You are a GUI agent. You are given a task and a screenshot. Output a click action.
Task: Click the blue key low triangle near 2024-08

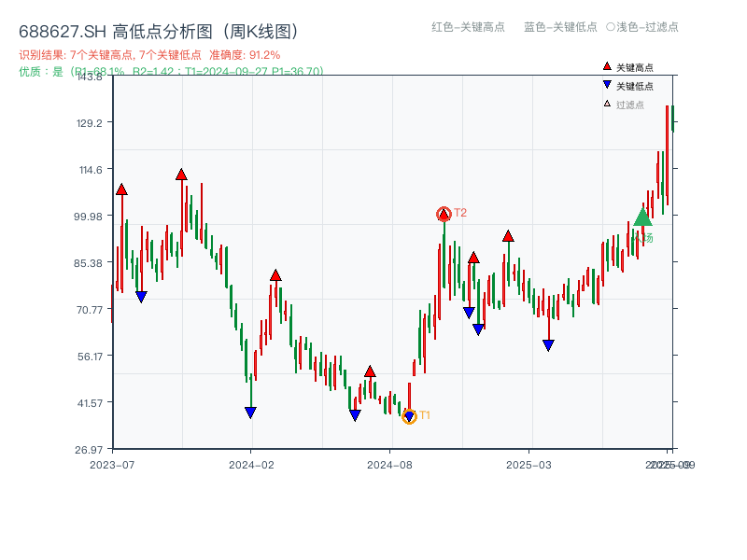[x=355, y=413]
